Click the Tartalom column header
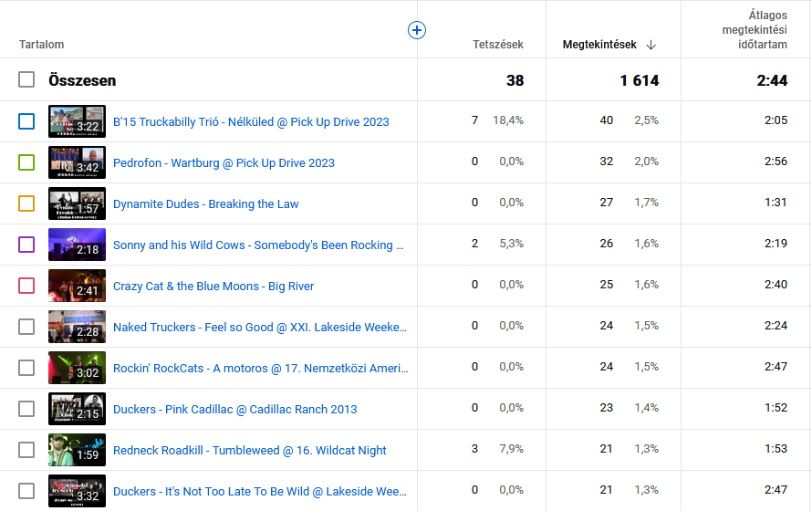The height and width of the screenshot is (511, 812). (42, 45)
